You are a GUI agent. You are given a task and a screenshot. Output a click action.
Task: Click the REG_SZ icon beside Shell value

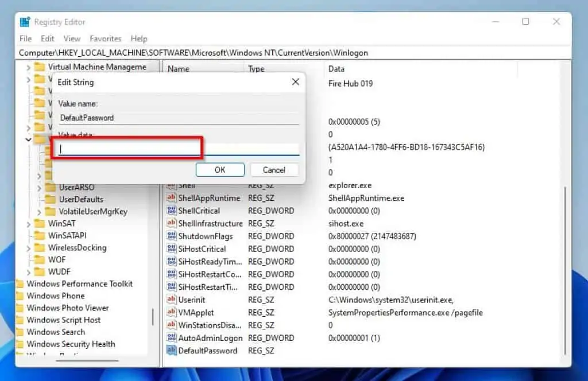coord(171,185)
